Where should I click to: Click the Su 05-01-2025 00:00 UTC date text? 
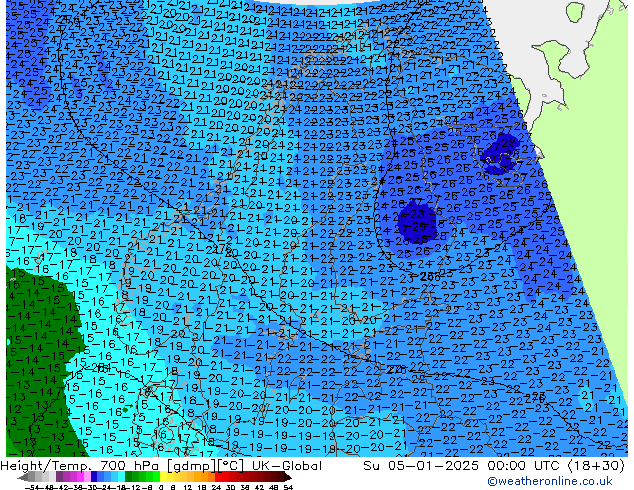coord(463,466)
